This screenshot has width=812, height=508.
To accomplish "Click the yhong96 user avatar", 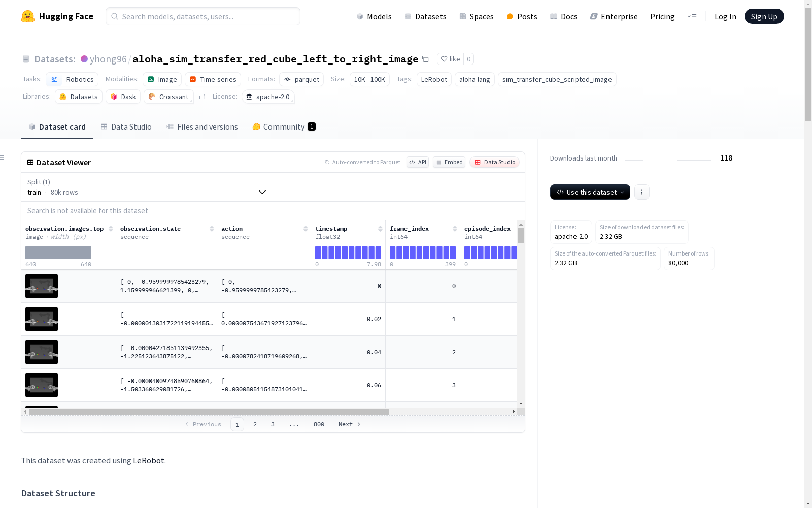I will click(x=84, y=59).
